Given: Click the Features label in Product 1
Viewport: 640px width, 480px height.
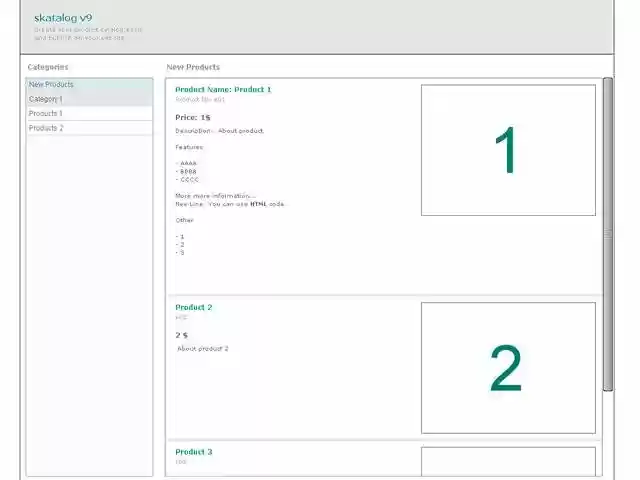Looking at the screenshot, I should 189,147.
